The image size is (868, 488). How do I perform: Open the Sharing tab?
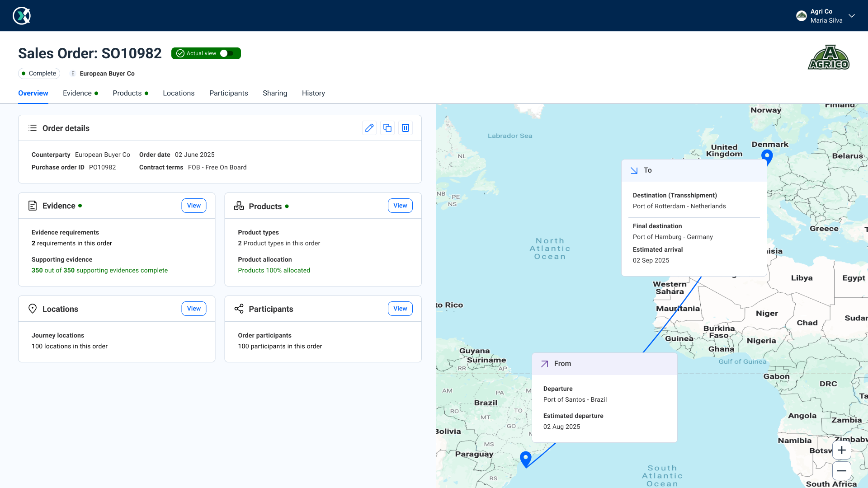(275, 93)
